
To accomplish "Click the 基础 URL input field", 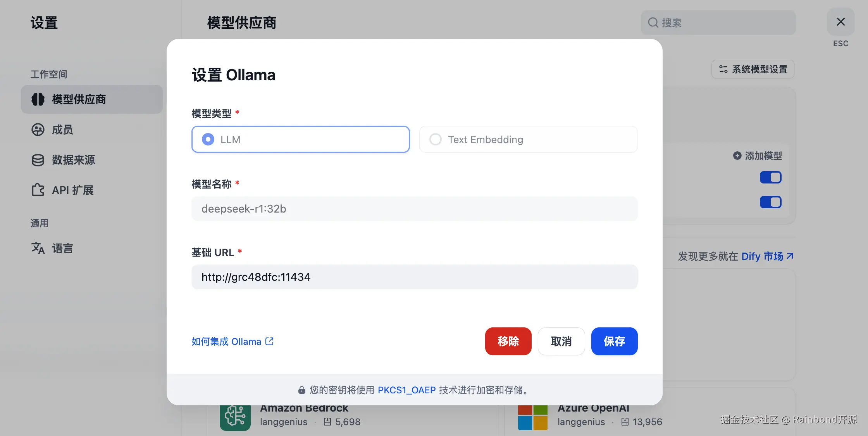I will tap(414, 277).
